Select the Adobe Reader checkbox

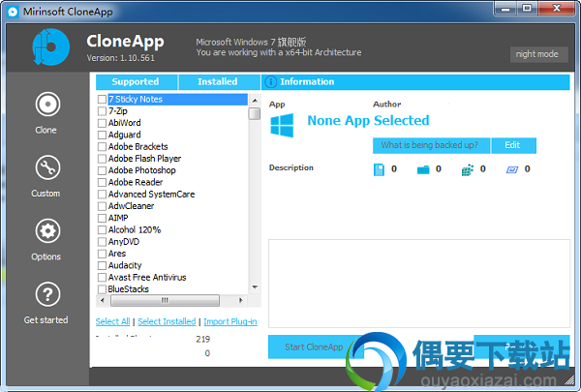(x=102, y=182)
